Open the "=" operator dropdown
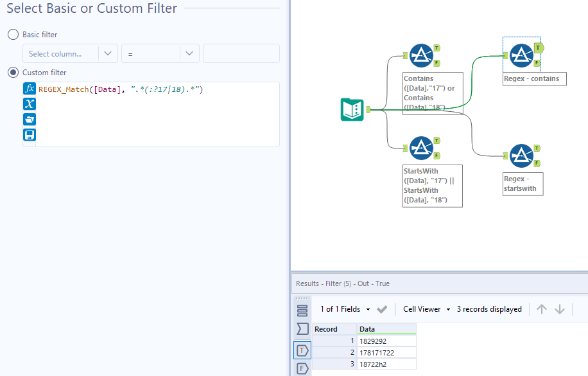This screenshot has width=588, height=376. [x=160, y=54]
